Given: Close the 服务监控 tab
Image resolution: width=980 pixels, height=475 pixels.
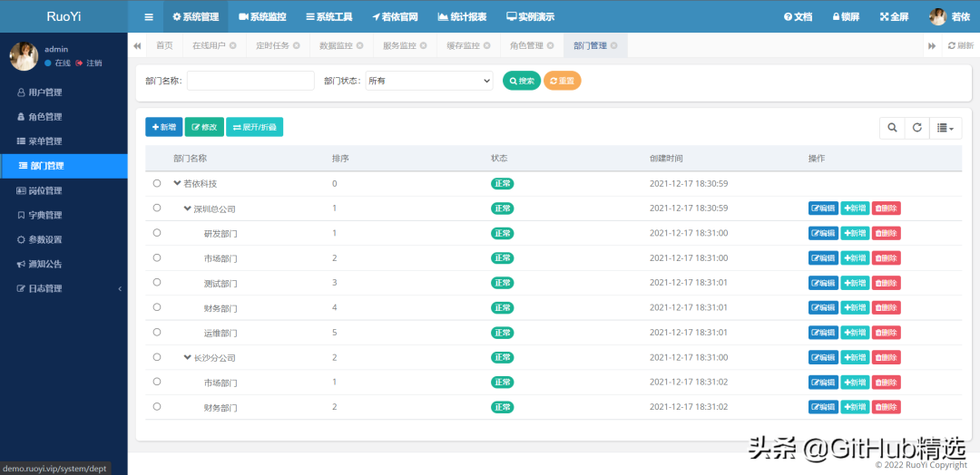Looking at the screenshot, I should 423,45.
